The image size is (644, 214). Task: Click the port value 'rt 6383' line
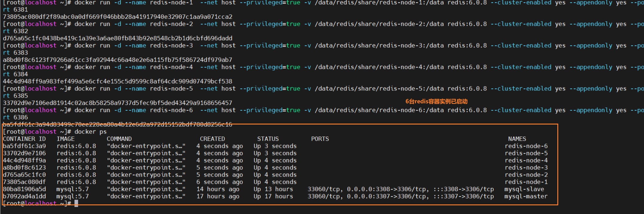tap(15, 53)
